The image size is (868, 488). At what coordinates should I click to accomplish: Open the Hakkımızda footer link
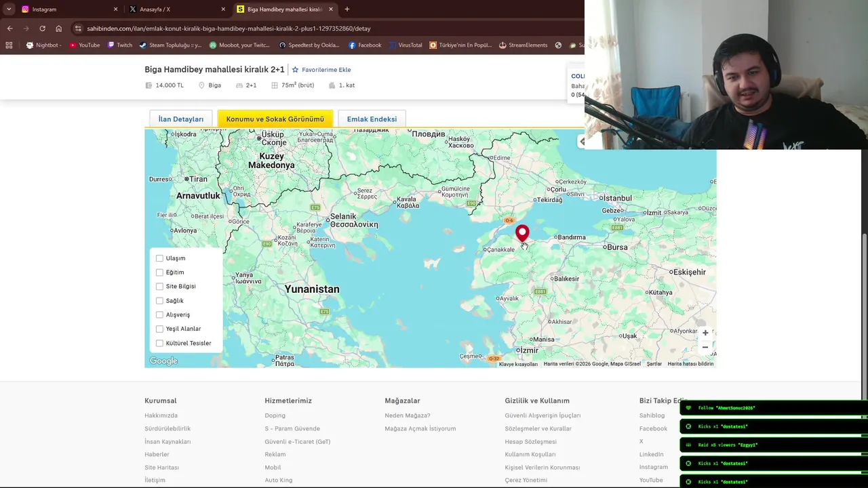tap(161, 415)
